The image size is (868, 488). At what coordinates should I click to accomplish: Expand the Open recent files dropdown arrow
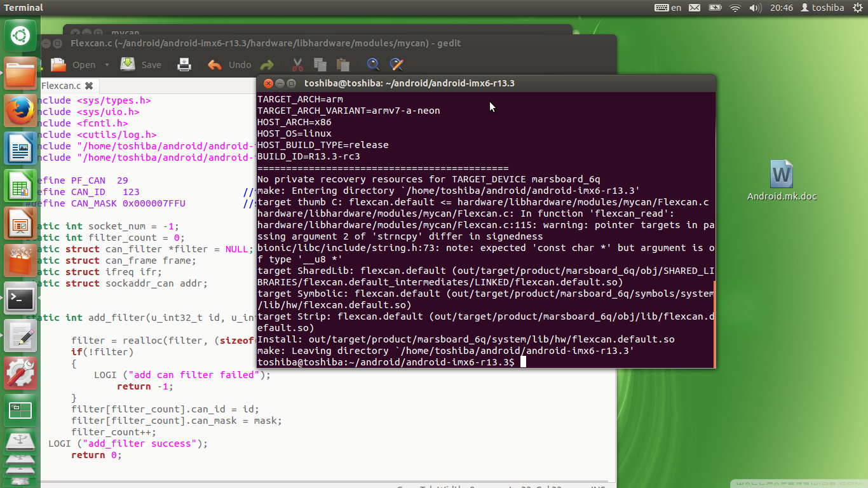(x=107, y=65)
